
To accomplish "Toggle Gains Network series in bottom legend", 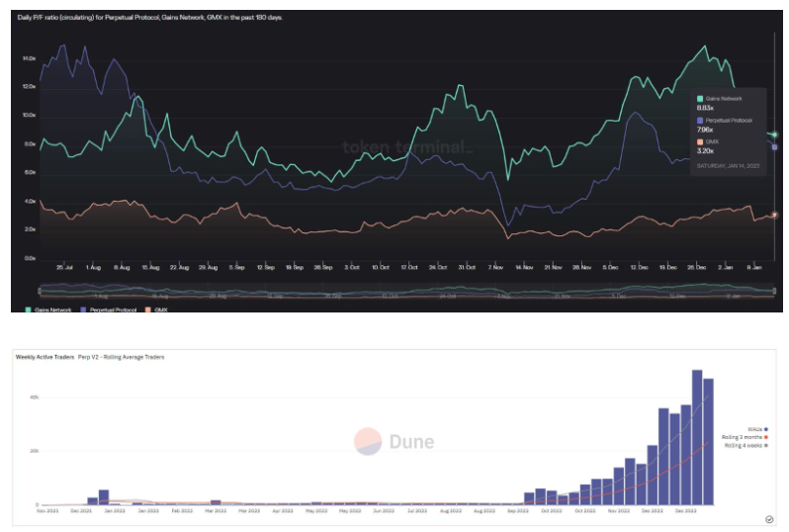I will coord(48,310).
